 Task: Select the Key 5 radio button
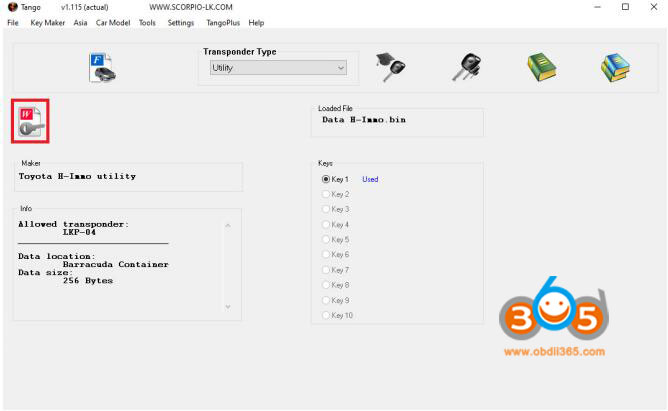click(x=326, y=239)
